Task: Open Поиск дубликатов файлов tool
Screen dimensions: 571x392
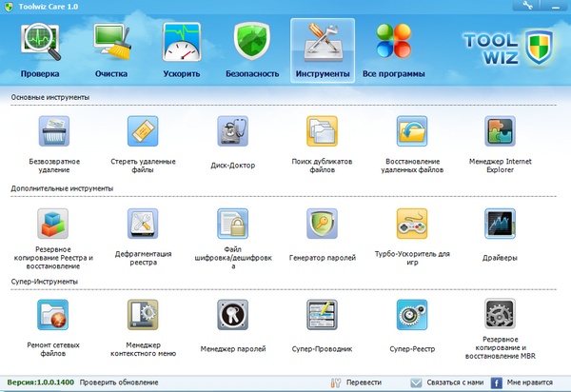Action: tap(322, 131)
